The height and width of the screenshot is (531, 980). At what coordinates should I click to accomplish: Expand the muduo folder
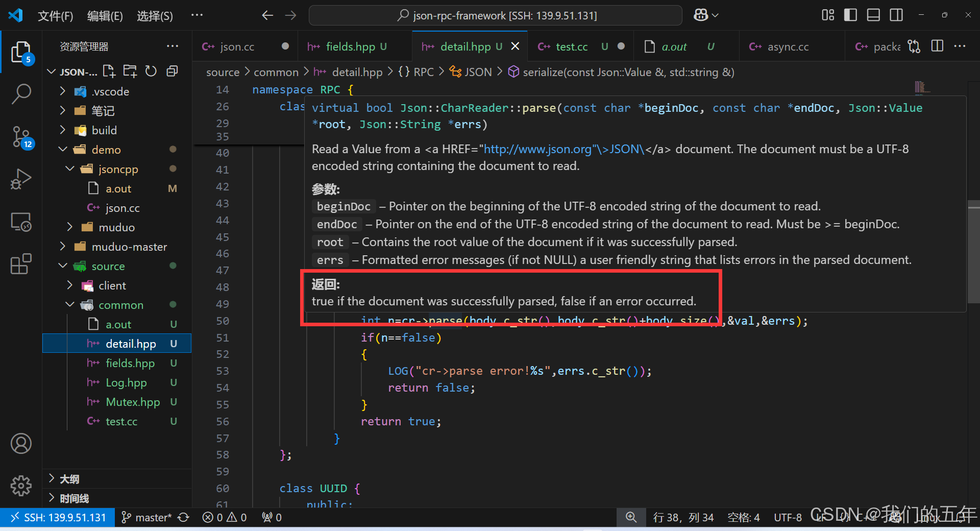click(x=116, y=227)
